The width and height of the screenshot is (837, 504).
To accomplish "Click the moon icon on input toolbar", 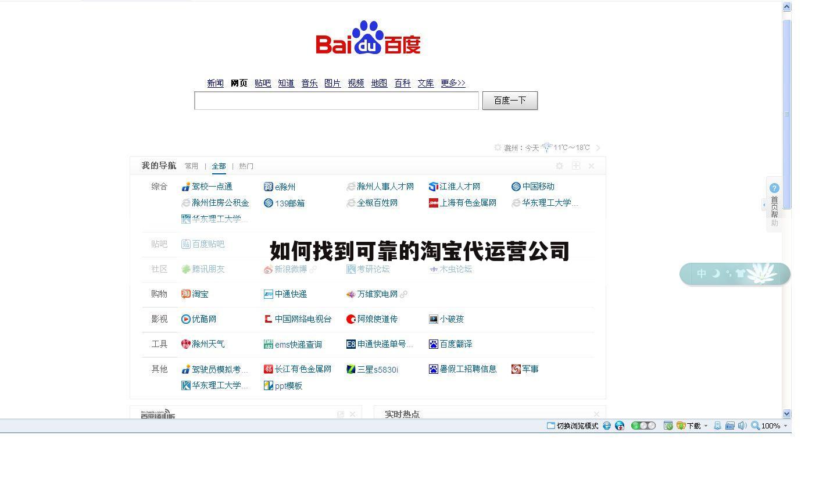I will click(716, 273).
